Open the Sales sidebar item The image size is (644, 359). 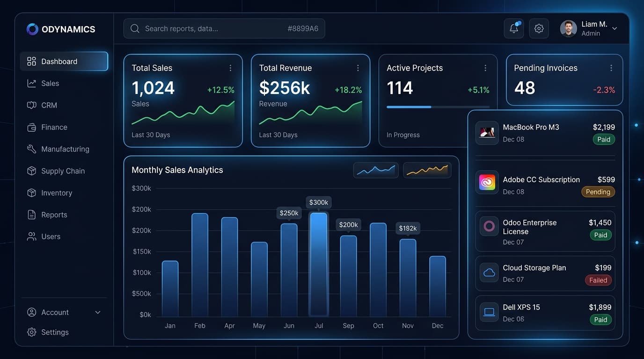click(x=64, y=83)
